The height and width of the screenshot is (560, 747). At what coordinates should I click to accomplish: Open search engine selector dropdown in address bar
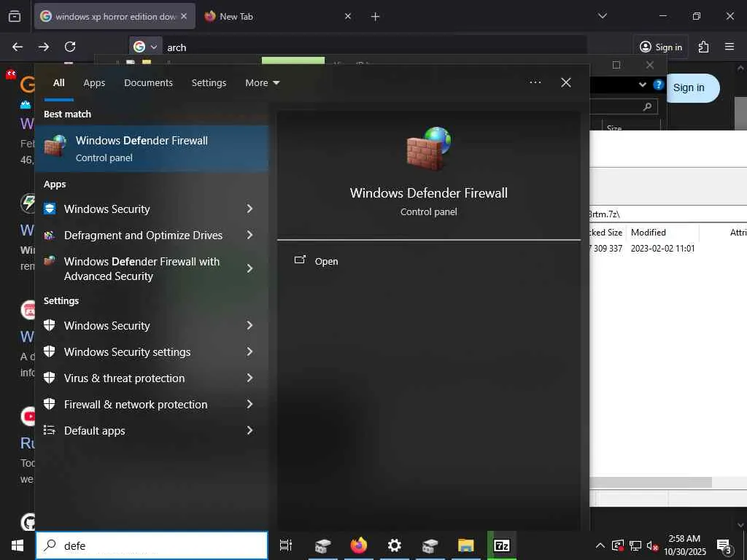146,47
